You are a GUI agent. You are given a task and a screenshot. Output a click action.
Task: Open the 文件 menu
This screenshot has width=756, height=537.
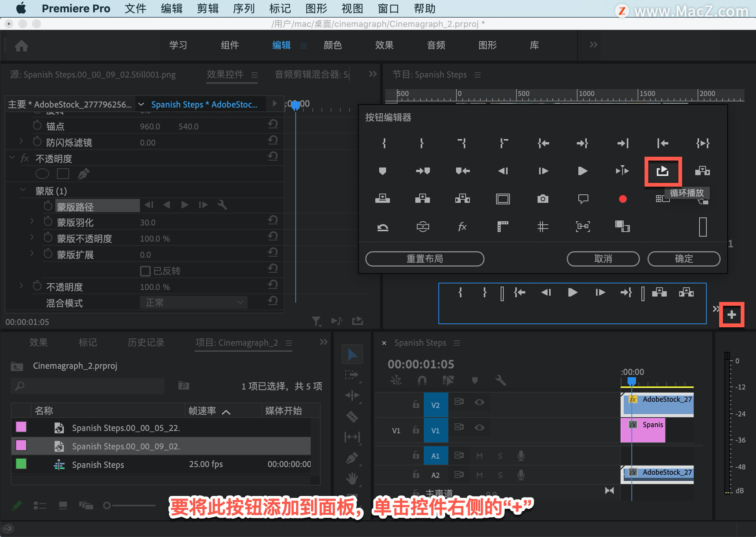click(135, 9)
